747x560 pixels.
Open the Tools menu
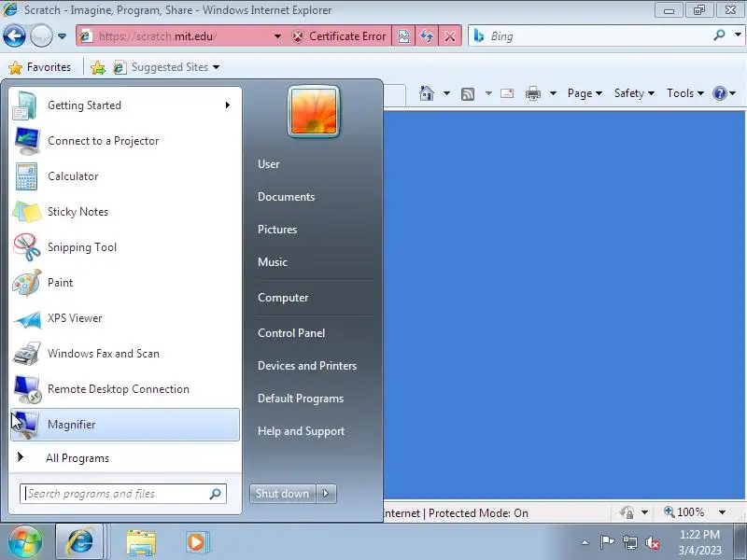[685, 93]
